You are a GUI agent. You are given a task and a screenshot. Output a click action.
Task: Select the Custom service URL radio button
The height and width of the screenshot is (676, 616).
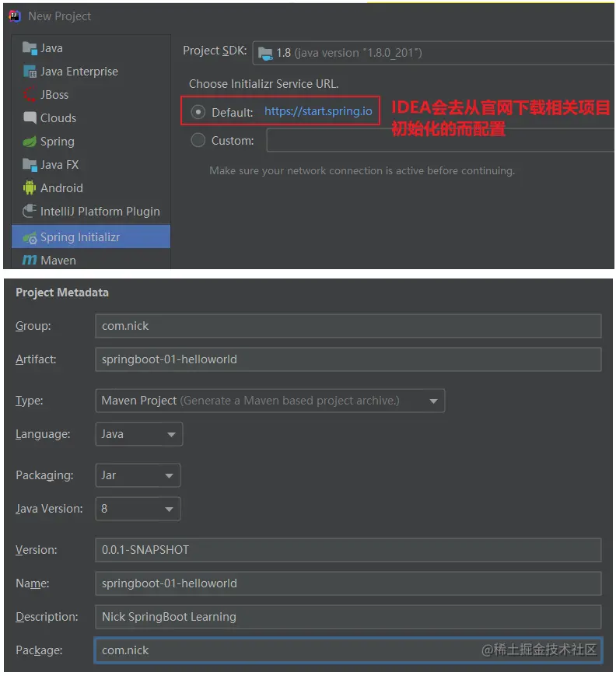click(198, 140)
